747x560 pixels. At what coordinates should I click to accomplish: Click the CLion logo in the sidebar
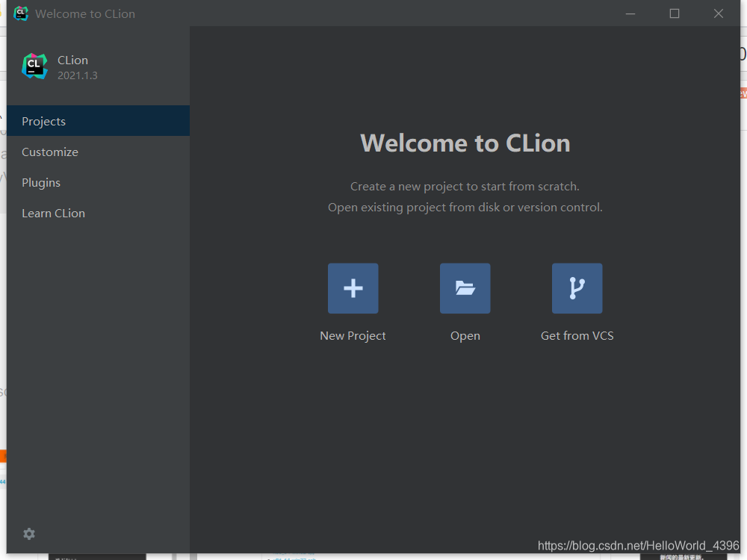(x=35, y=66)
